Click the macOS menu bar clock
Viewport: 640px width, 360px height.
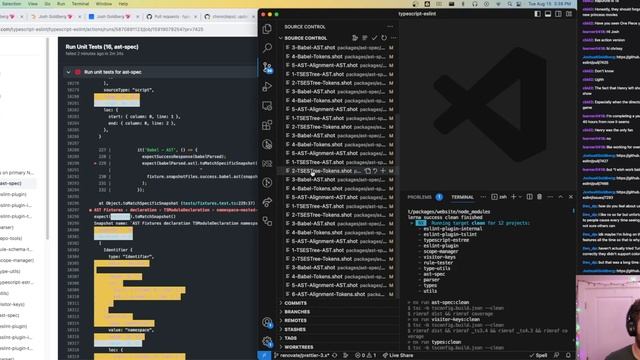coord(550,4)
